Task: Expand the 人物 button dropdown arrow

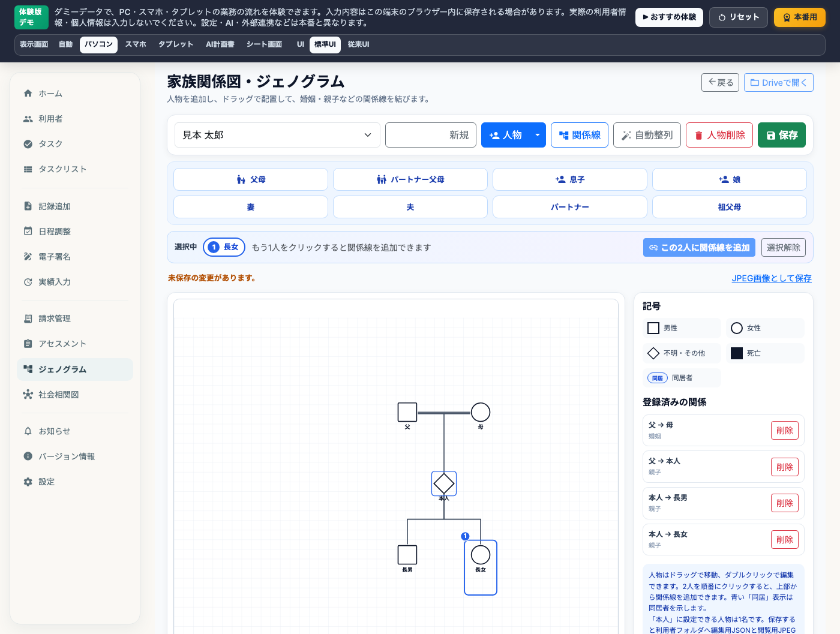Action: pos(538,135)
